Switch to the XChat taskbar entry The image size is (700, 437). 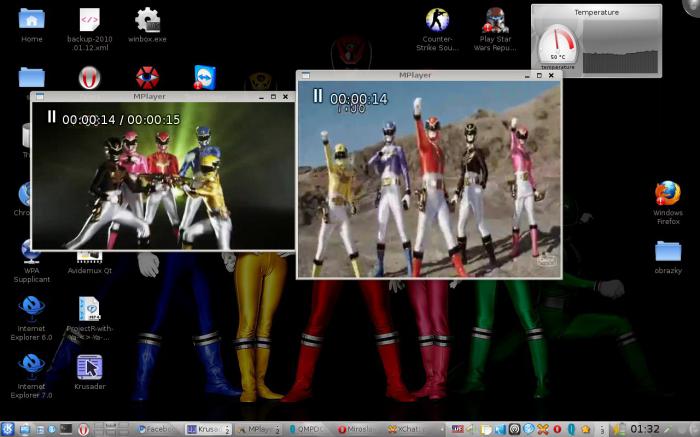[x=408, y=429]
